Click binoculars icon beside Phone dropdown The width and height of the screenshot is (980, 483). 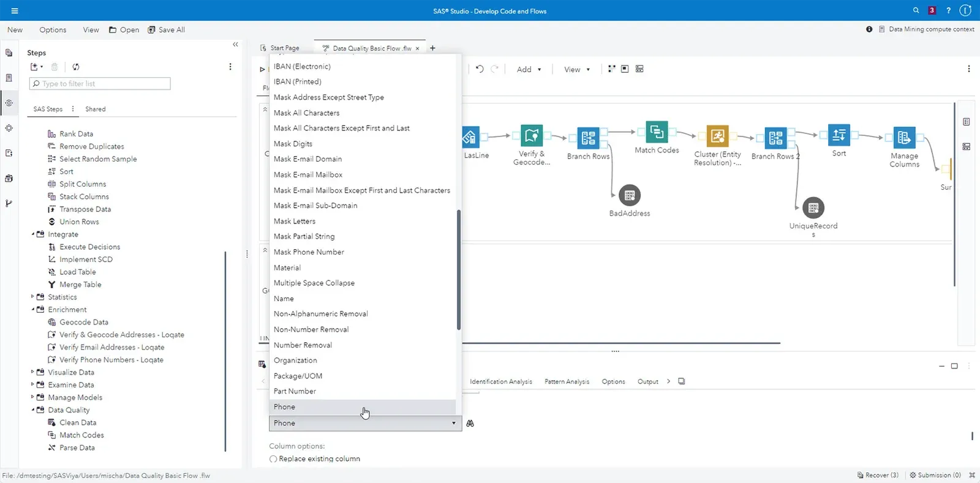point(470,424)
